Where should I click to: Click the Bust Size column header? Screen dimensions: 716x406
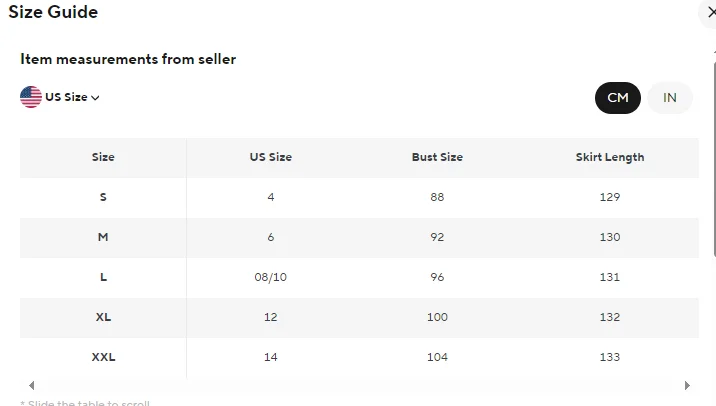click(437, 157)
